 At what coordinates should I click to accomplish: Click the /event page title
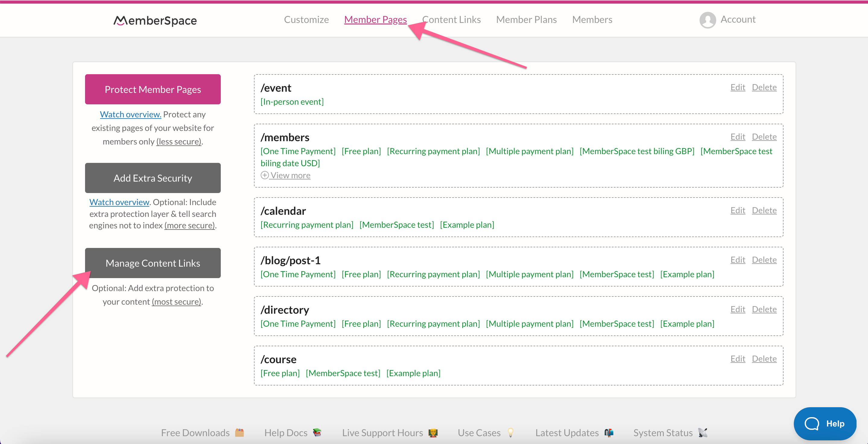tap(276, 88)
